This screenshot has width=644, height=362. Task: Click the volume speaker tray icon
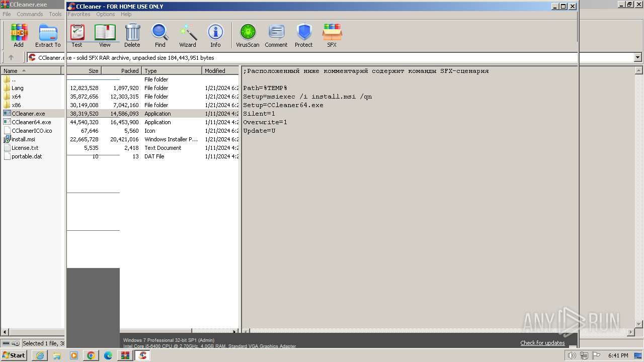tap(572, 355)
